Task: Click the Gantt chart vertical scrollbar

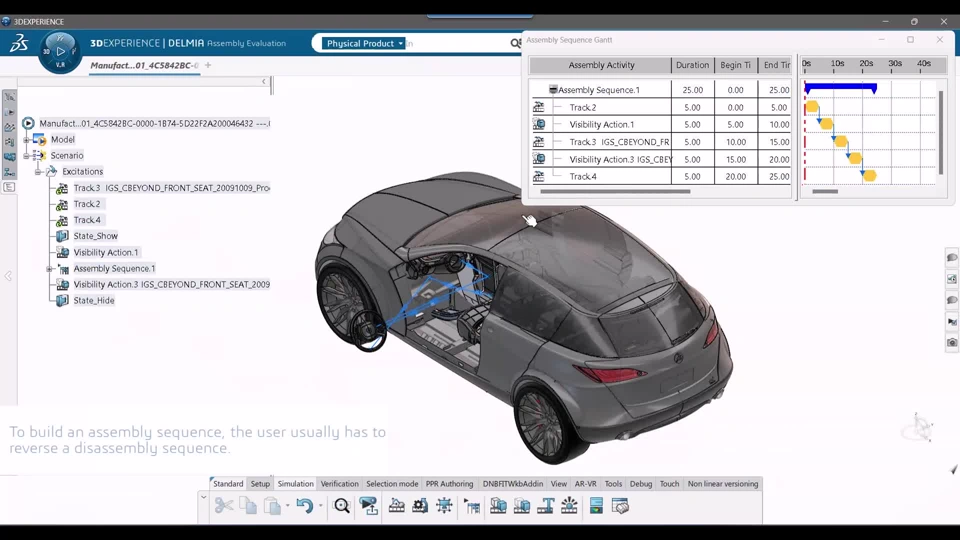Action: (x=940, y=132)
